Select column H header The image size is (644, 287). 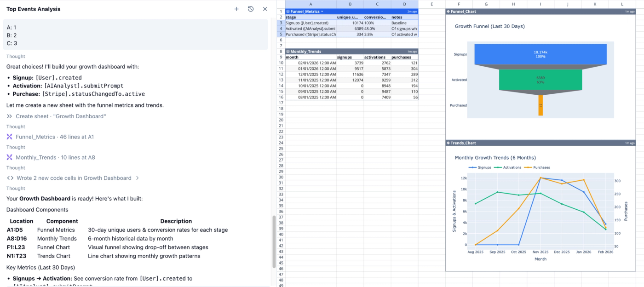[x=513, y=4]
